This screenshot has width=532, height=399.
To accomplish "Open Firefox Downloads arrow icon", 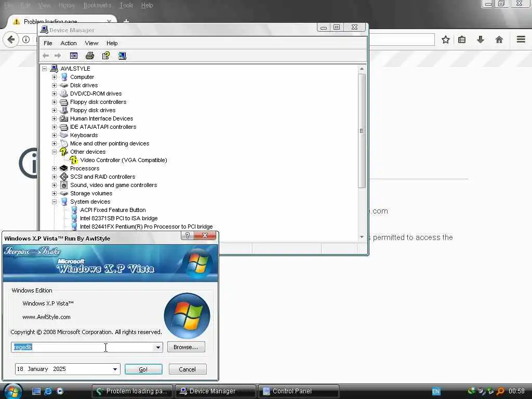I will pyautogui.click(x=480, y=39).
